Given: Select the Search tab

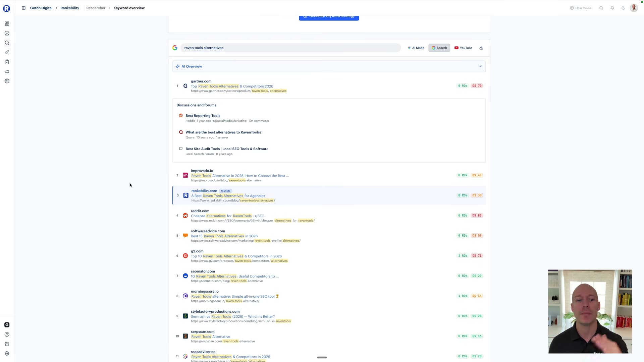Looking at the screenshot, I should [439, 48].
